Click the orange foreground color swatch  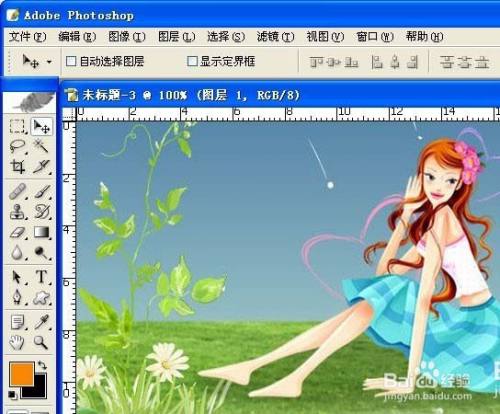pyautogui.click(x=21, y=374)
